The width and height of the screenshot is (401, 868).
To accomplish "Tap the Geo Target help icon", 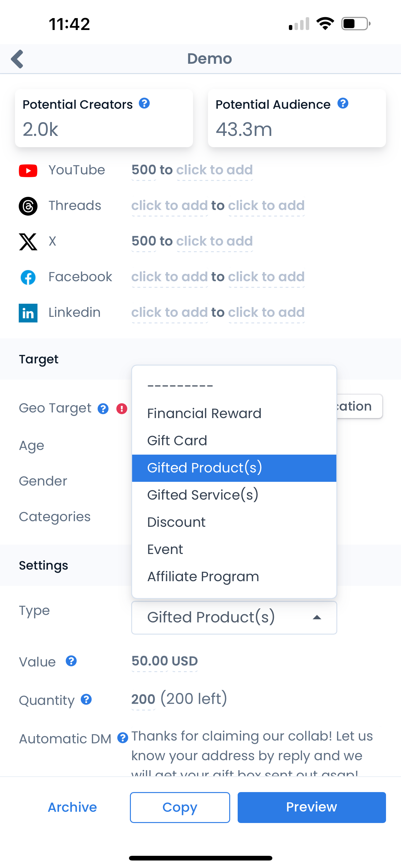I will pyautogui.click(x=103, y=409).
